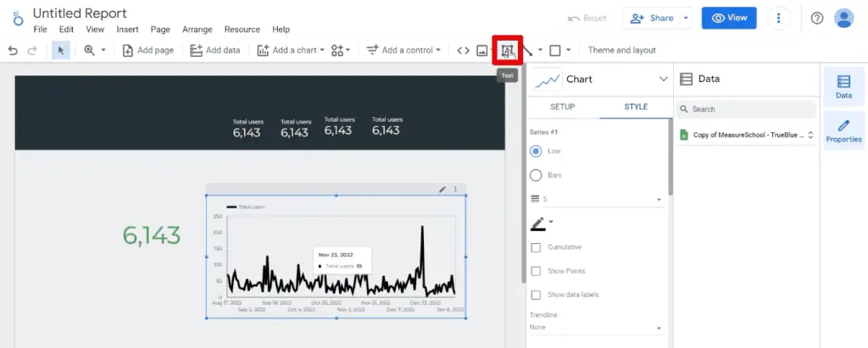Open the help question mark icon
The width and height of the screenshot is (868, 348).
coord(817,18)
